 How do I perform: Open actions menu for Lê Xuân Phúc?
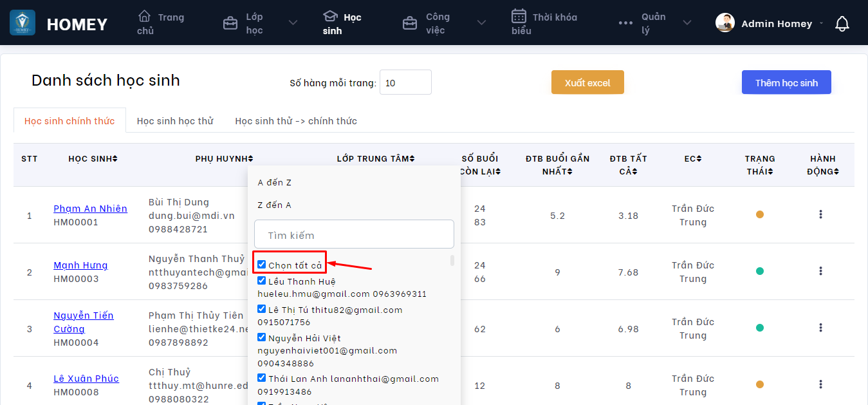[820, 384]
